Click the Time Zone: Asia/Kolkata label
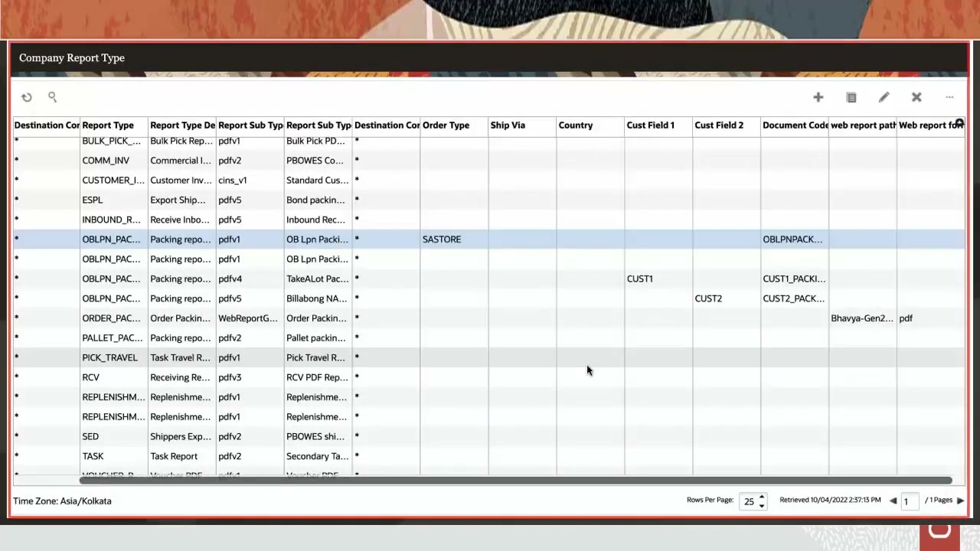 (62, 501)
